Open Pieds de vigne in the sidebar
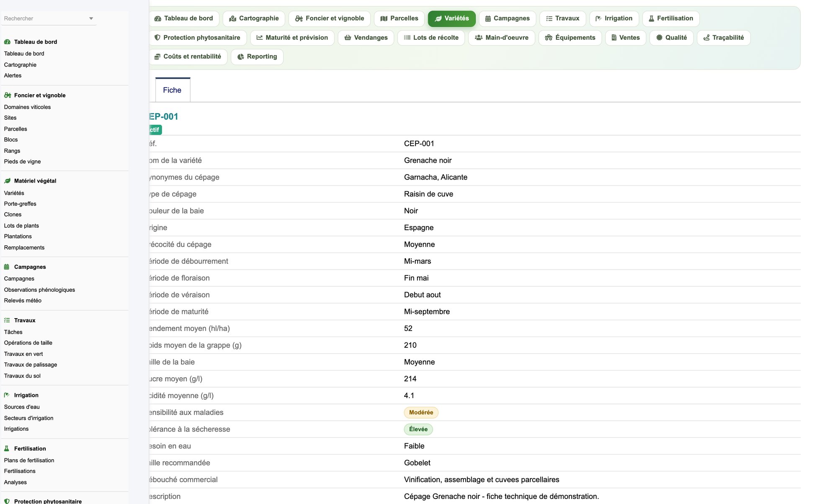 23,162
